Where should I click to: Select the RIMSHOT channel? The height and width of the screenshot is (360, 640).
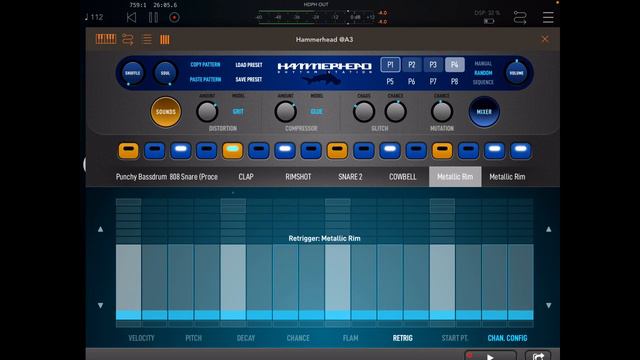(x=298, y=177)
